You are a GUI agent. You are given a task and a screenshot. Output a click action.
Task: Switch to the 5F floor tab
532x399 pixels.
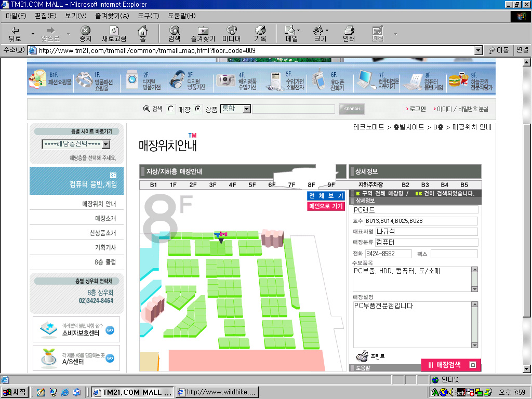click(252, 185)
